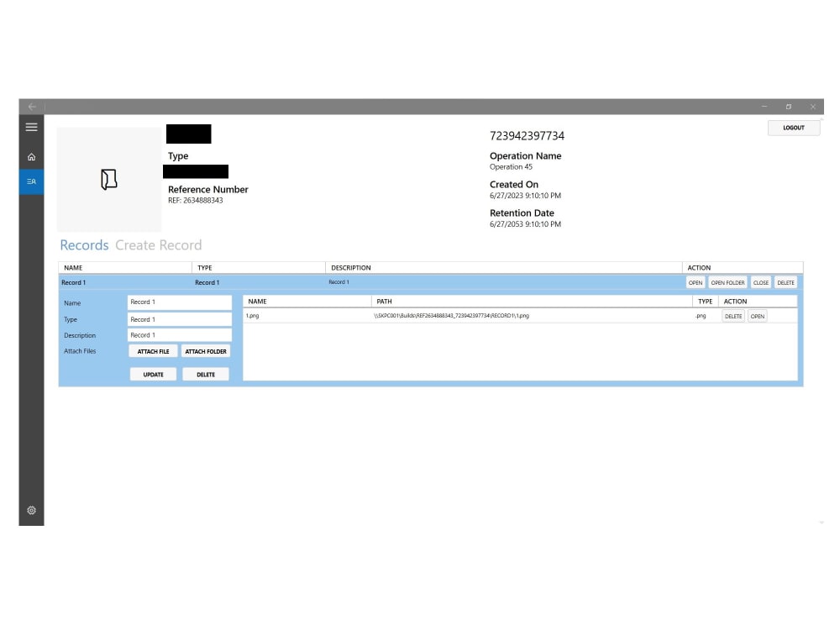Select the Records tab
Image resolution: width=840 pixels, height=630 pixels.
click(x=84, y=244)
